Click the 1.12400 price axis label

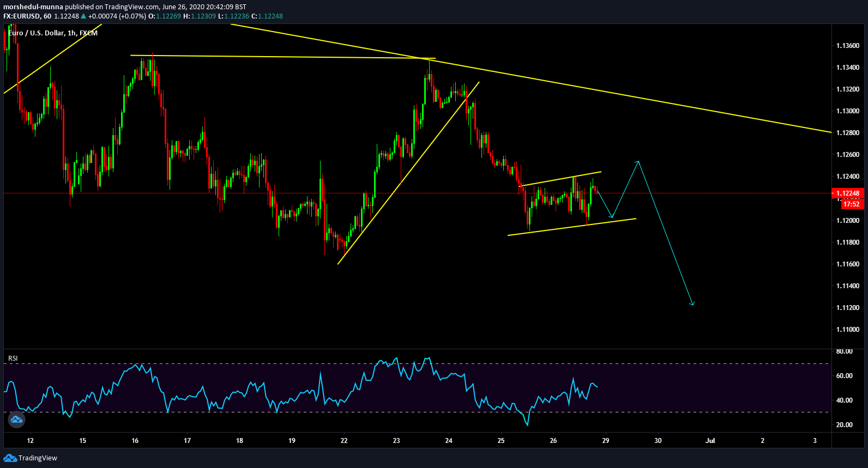click(848, 177)
